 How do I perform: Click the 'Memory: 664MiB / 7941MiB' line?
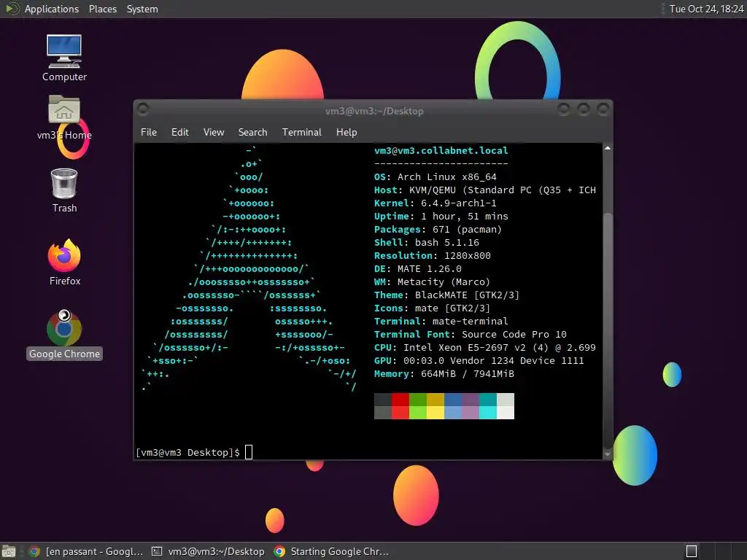[x=444, y=374]
